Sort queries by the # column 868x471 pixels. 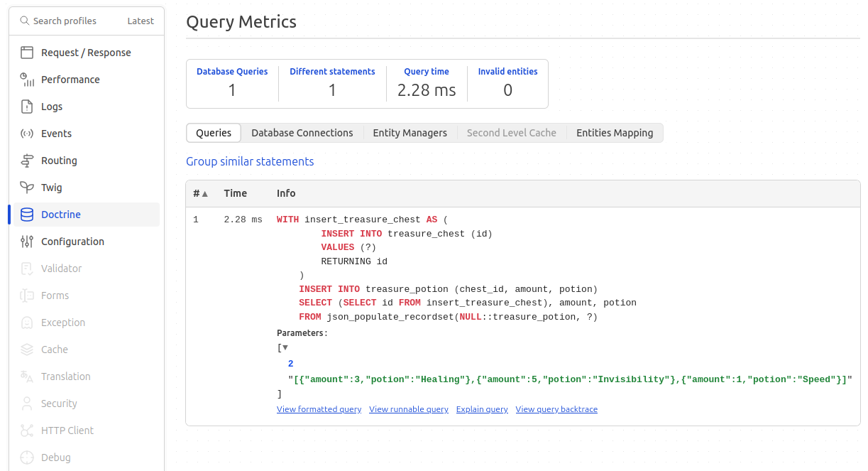201,193
